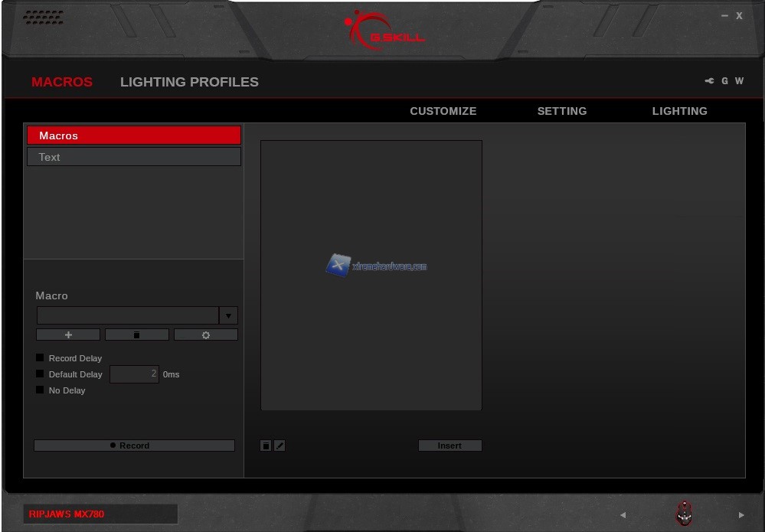Click the share icon beside G
This screenshot has width=765, height=532.
tap(709, 81)
